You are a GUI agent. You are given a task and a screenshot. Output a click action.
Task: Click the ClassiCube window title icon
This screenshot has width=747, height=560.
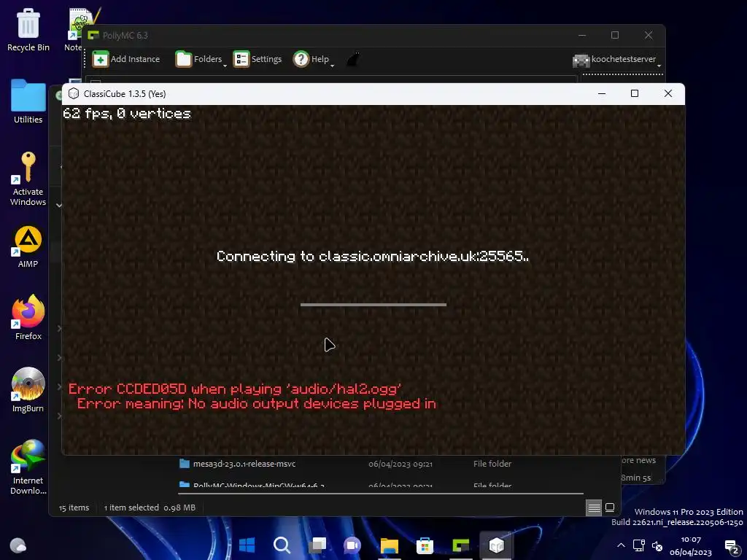74,94
